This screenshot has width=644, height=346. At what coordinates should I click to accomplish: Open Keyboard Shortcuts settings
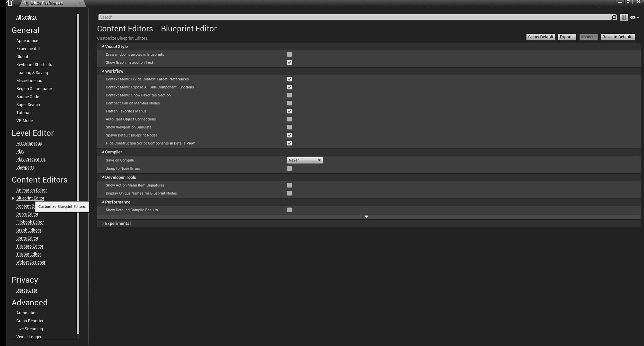(34, 65)
